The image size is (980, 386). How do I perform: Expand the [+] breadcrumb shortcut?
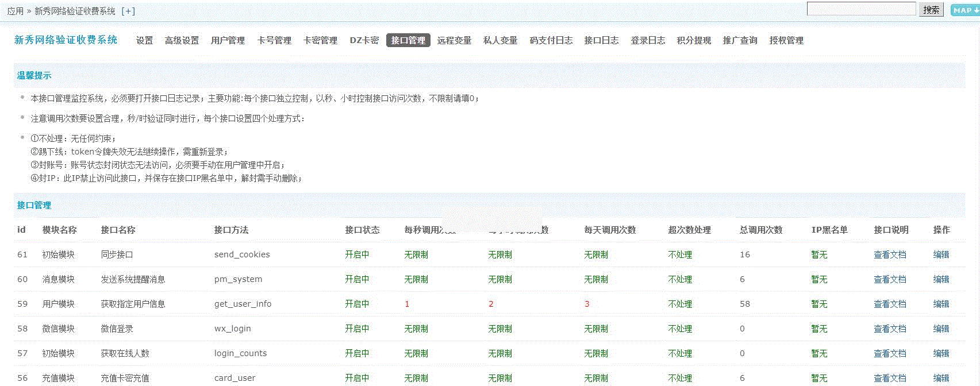coord(128,11)
